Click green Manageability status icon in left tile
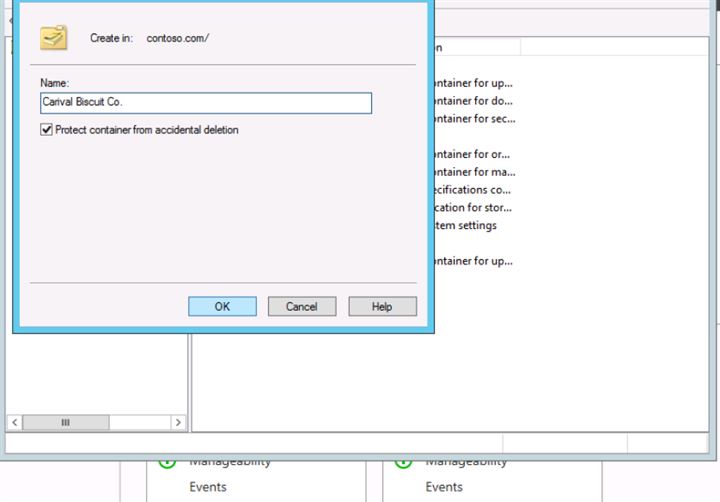Screen dimensions: 720x502 (167, 462)
